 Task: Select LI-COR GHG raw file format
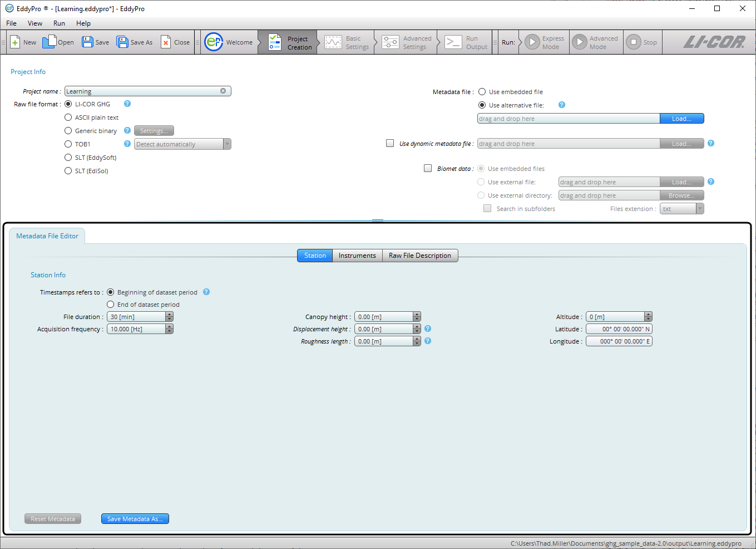coord(68,104)
